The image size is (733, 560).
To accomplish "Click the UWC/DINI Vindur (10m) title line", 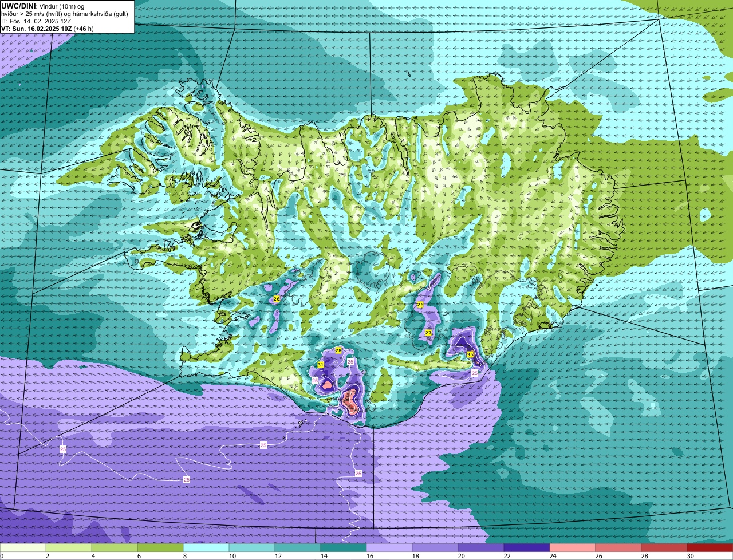I will 43,6.
